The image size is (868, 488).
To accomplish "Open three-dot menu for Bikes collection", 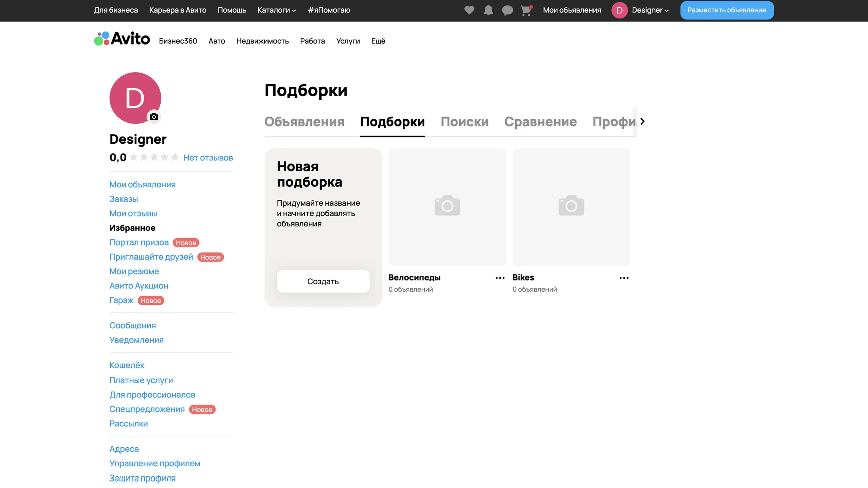I will (x=624, y=278).
